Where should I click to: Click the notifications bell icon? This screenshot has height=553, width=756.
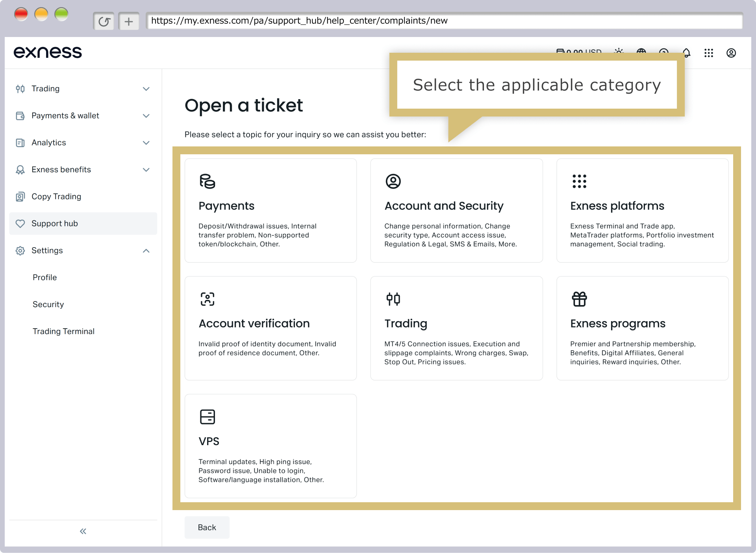coord(686,53)
